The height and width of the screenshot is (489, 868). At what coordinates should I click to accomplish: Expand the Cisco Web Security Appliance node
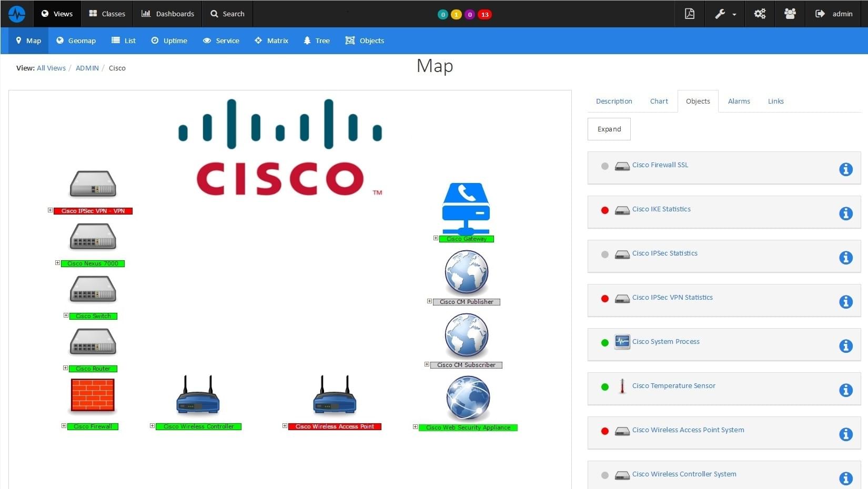click(x=415, y=427)
